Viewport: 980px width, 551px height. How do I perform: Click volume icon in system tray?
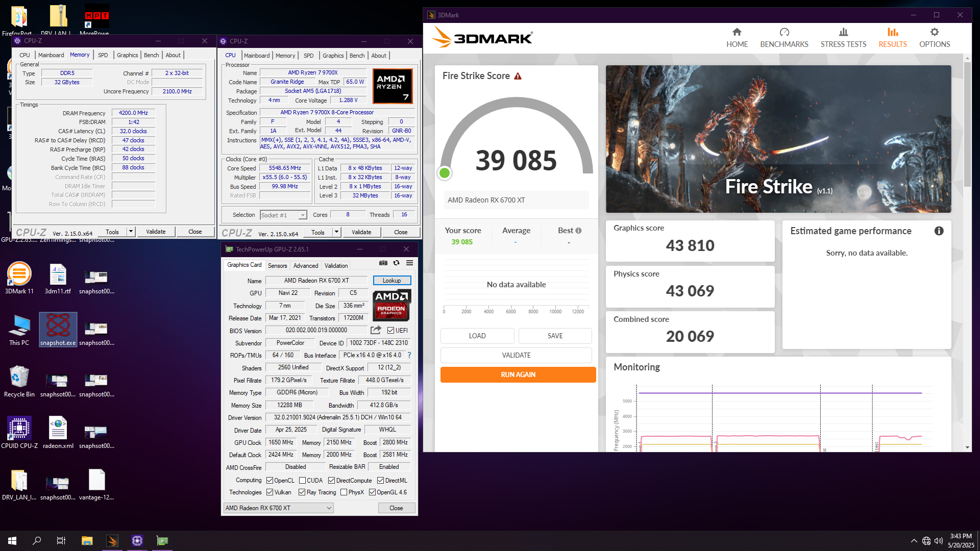point(938,541)
